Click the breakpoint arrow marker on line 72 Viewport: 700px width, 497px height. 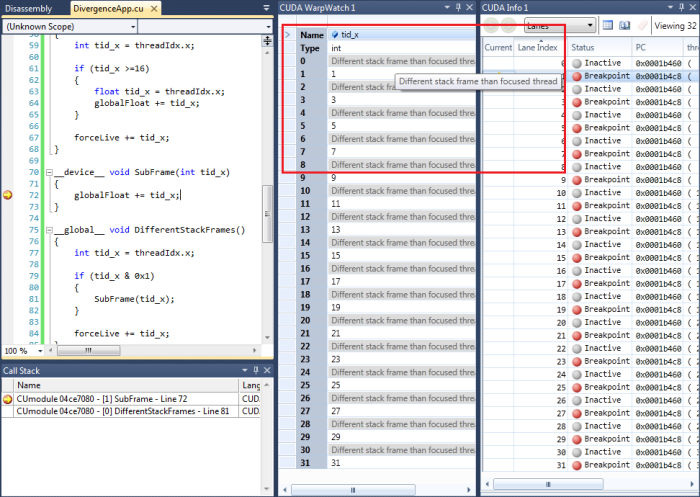tap(9, 195)
